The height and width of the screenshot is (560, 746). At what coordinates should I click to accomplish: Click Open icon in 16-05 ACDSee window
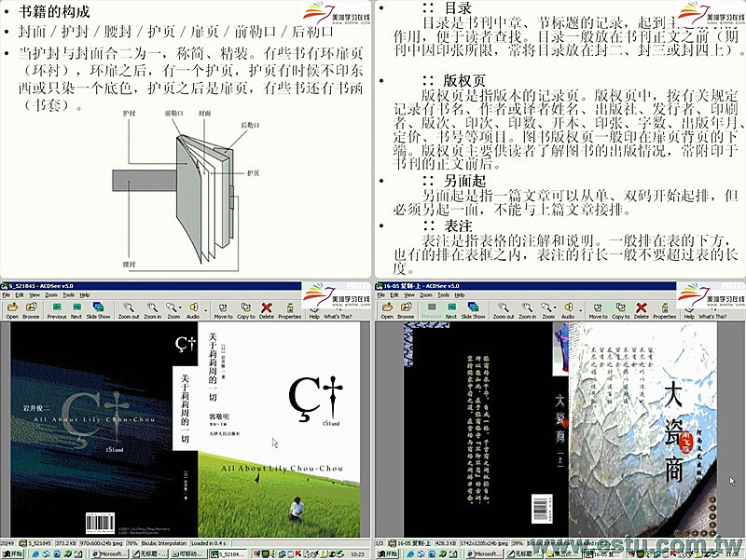387,310
